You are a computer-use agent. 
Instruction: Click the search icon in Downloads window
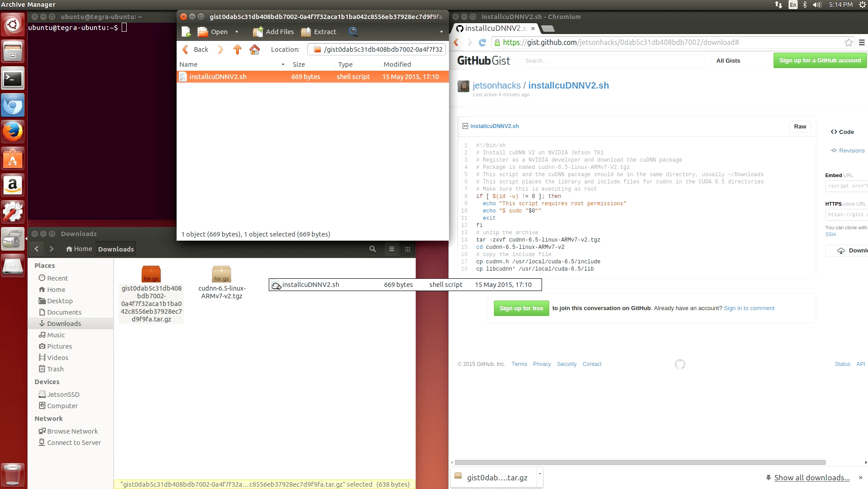[372, 249]
